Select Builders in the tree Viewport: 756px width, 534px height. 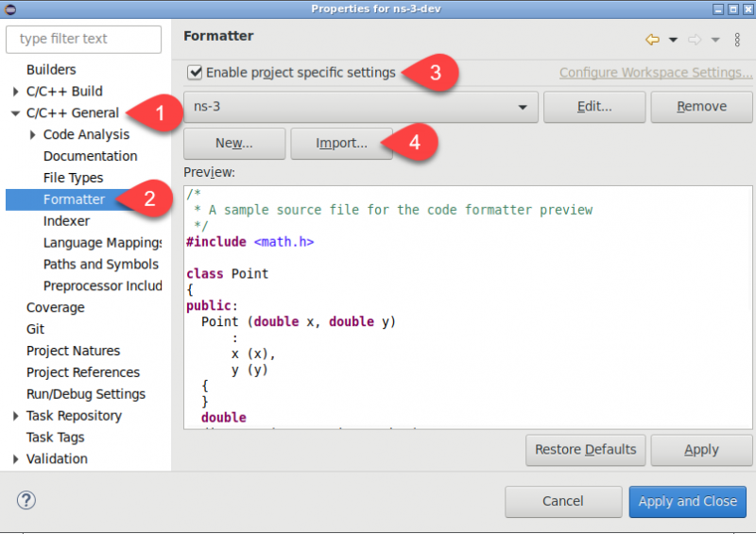point(51,70)
